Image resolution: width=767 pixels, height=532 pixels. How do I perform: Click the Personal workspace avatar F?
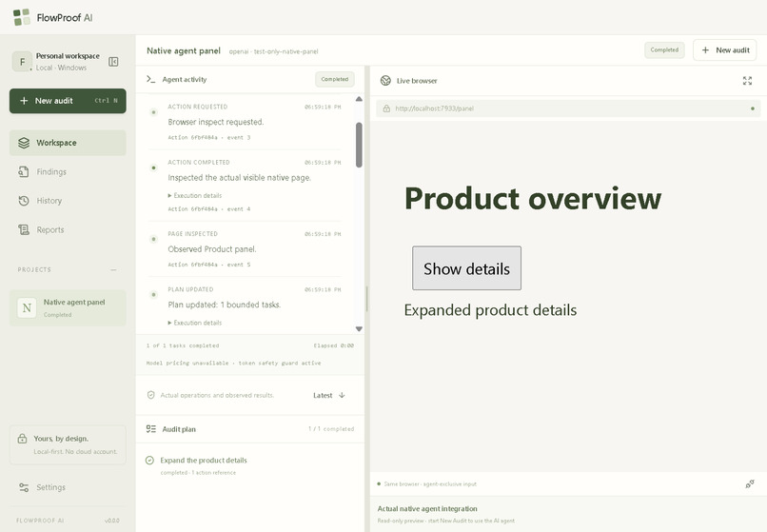point(22,62)
